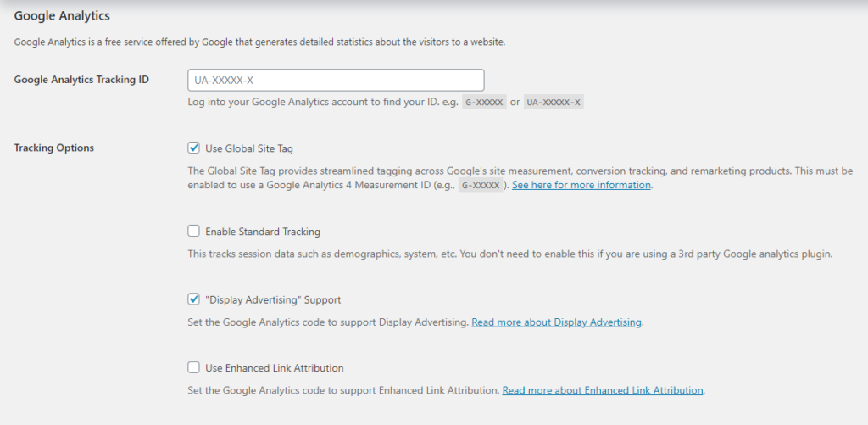
Task: Click the "Use Global Site Tag" label text
Action: tap(249, 148)
